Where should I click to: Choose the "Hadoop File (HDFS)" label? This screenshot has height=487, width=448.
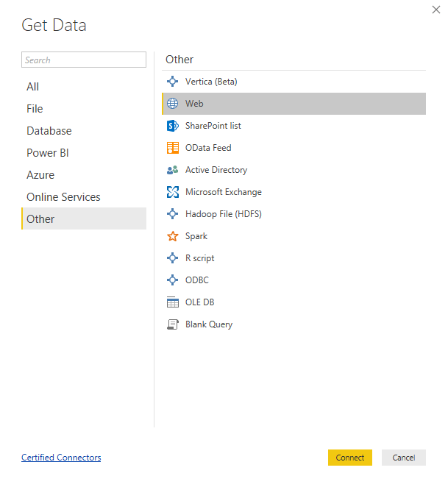224,214
